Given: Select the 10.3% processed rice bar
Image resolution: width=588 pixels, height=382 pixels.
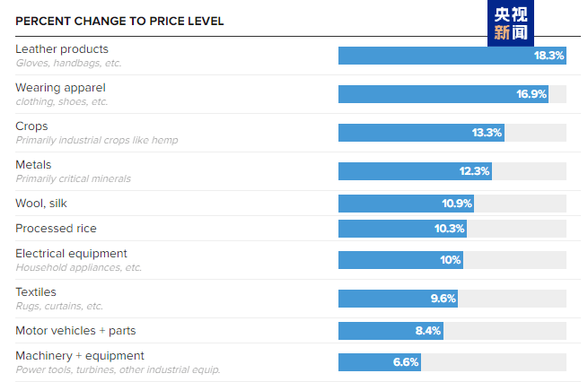Looking at the screenshot, I should (x=402, y=229).
